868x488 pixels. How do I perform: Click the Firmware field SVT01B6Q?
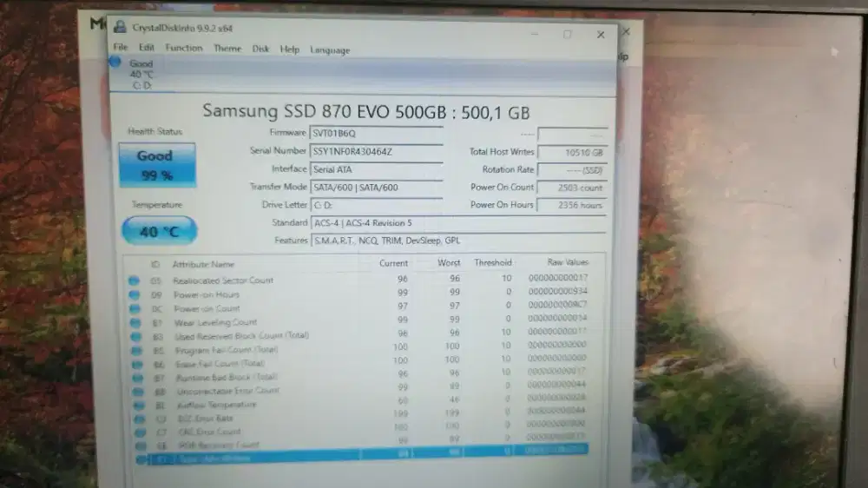(376, 134)
